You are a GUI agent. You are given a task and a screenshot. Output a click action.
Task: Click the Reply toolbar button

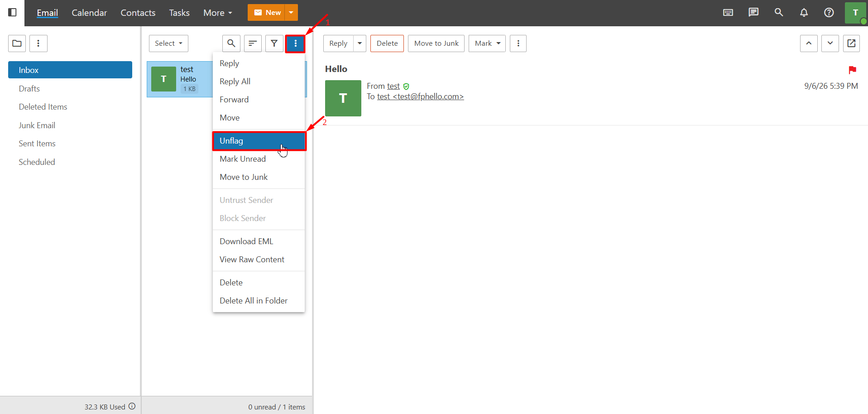tap(338, 43)
